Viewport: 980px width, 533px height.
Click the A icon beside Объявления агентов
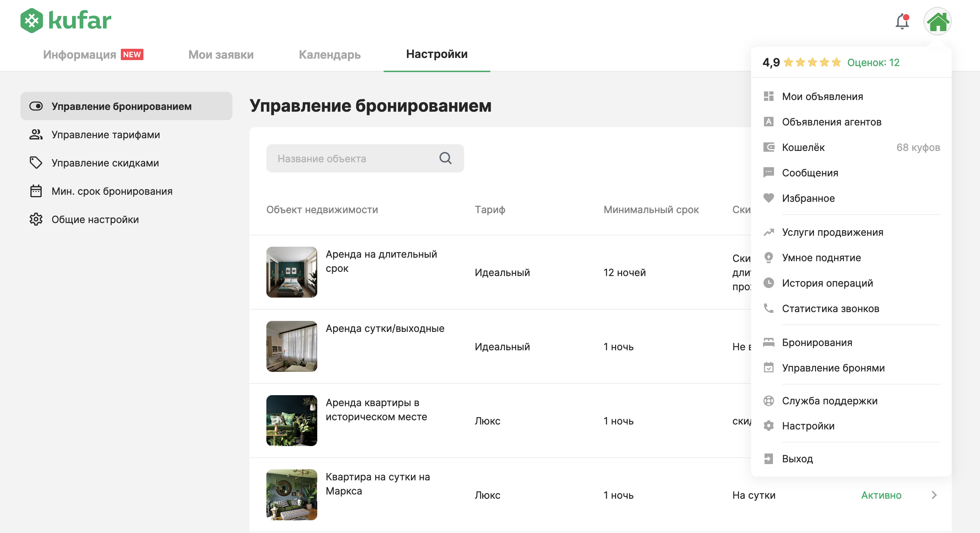click(768, 122)
